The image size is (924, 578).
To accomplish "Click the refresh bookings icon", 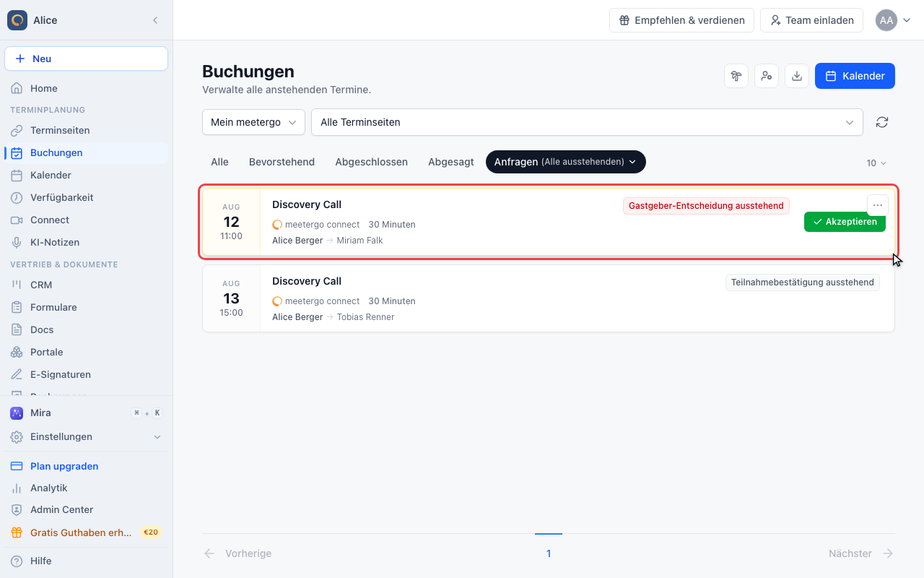I will (x=881, y=122).
